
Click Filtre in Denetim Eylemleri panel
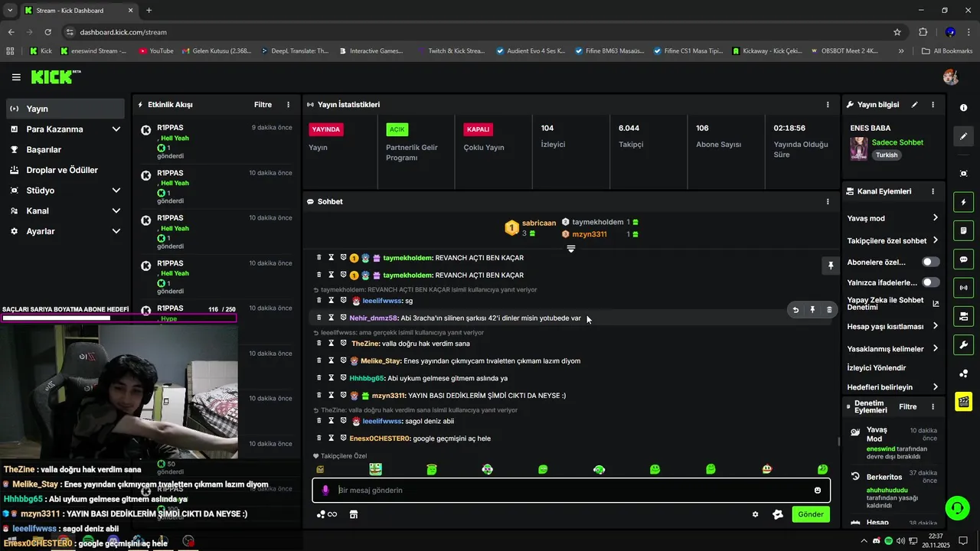click(908, 407)
